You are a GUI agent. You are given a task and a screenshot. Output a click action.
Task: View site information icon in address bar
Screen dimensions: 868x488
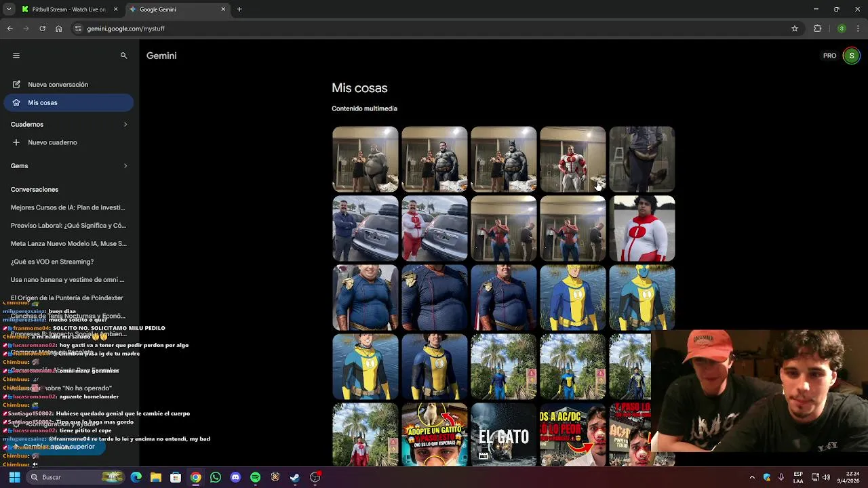78,28
